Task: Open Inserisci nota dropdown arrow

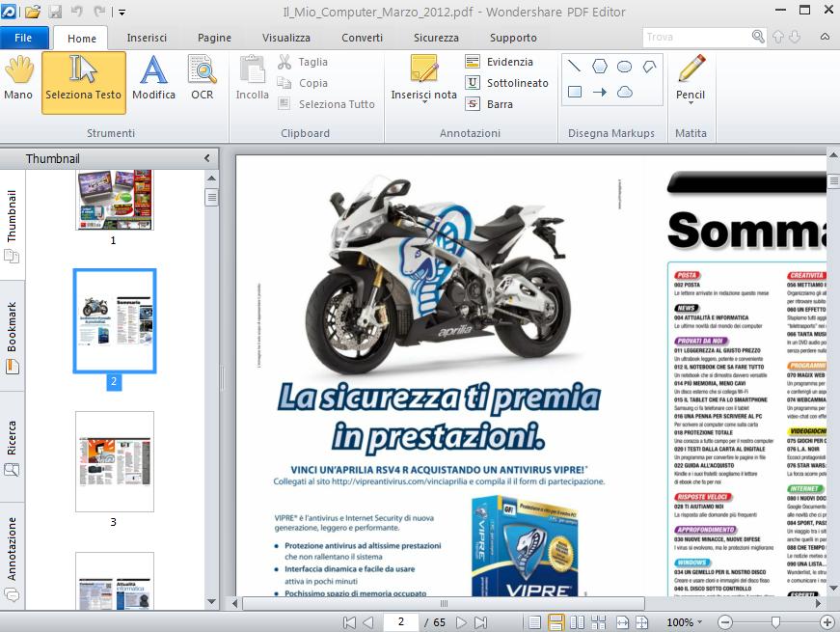Action: pos(424,102)
